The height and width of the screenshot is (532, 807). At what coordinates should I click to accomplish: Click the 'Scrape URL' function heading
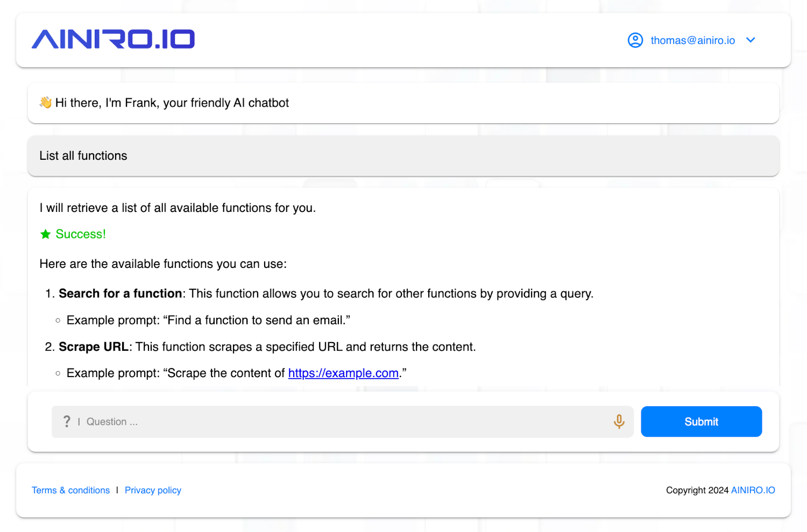pos(94,347)
